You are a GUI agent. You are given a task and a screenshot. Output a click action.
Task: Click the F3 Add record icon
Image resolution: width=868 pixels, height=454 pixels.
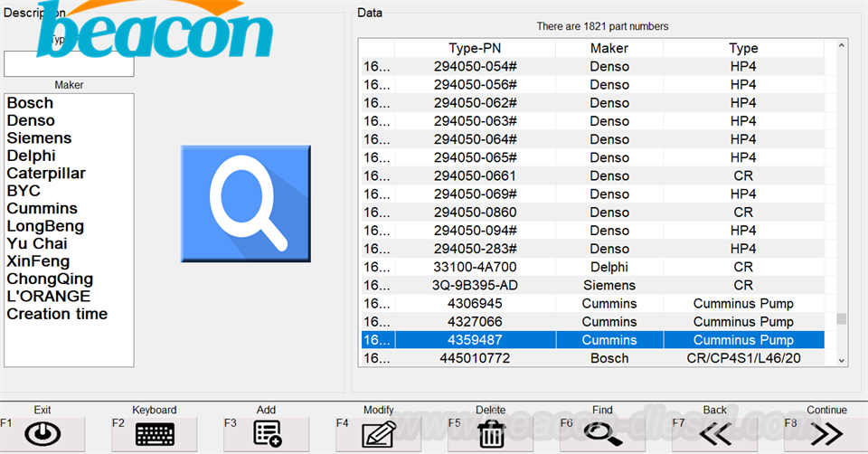click(267, 434)
